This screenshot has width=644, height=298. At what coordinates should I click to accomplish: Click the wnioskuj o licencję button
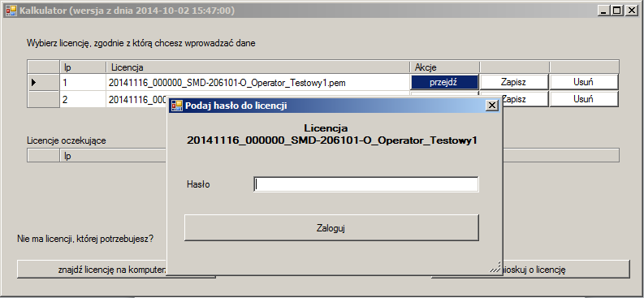point(566,270)
